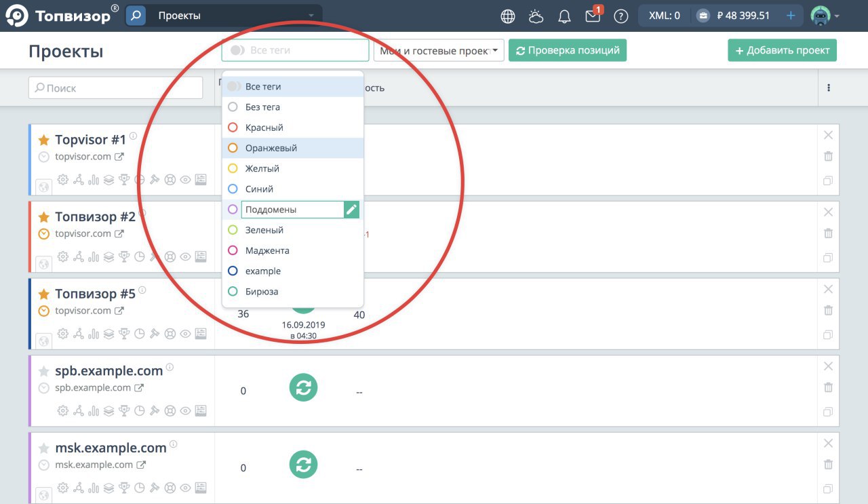This screenshot has height=504, width=868.
Task: Click the Проверка позиций button
Action: point(568,50)
